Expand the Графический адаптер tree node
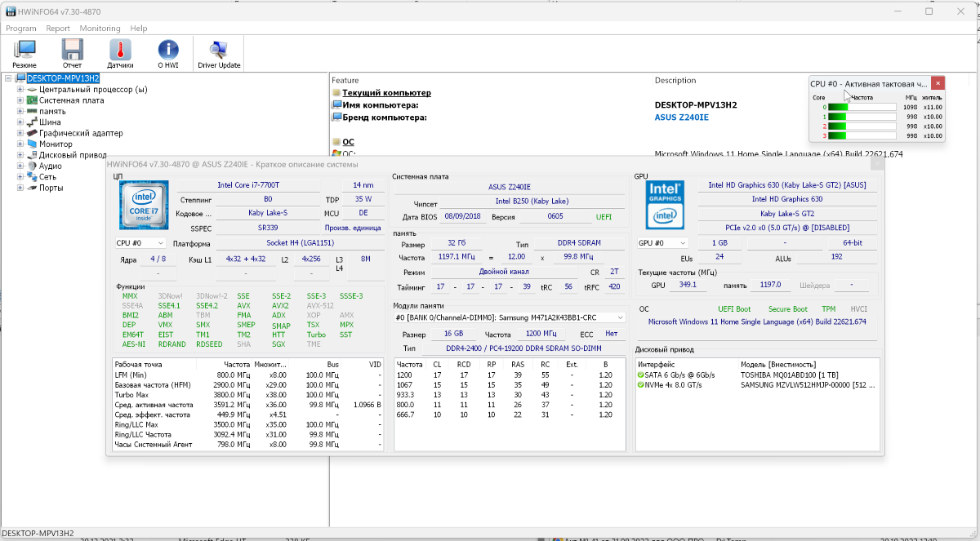The image size is (980, 541). pyautogui.click(x=20, y=134)
